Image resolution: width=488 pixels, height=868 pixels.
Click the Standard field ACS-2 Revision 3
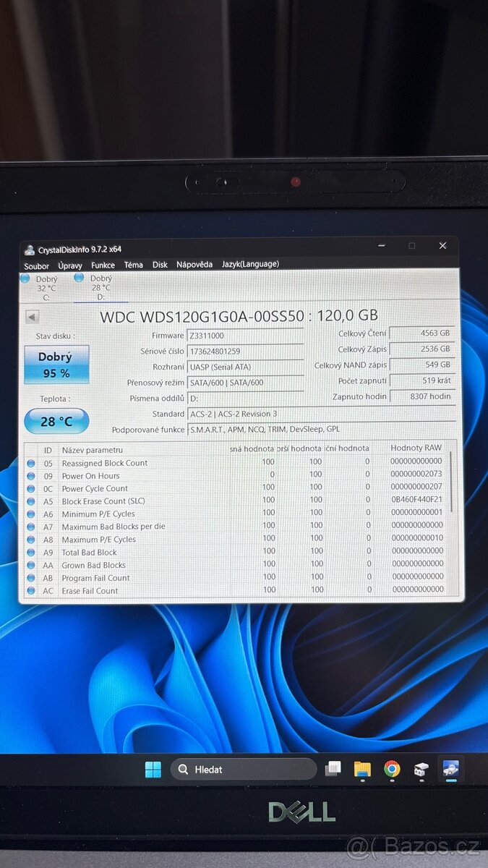[x=321, y=414]
